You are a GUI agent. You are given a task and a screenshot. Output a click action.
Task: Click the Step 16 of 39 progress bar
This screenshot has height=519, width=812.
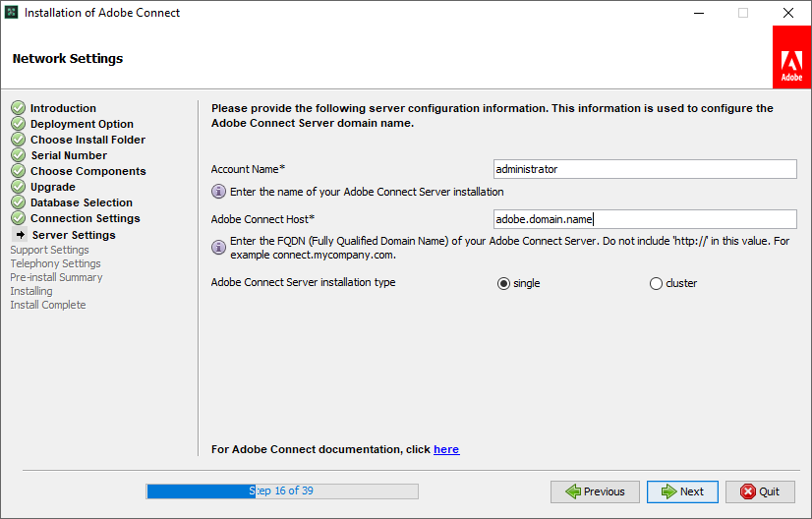click(x=282, y=491)
